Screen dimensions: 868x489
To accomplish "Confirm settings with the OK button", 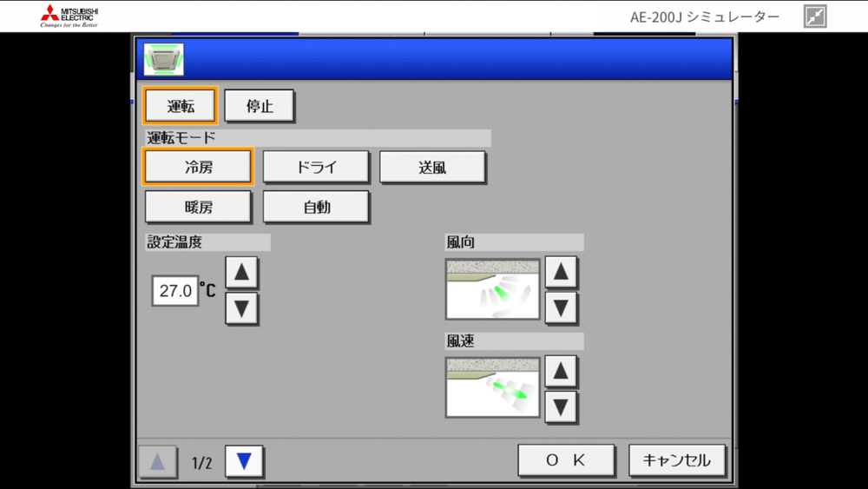I will point(566,460).
